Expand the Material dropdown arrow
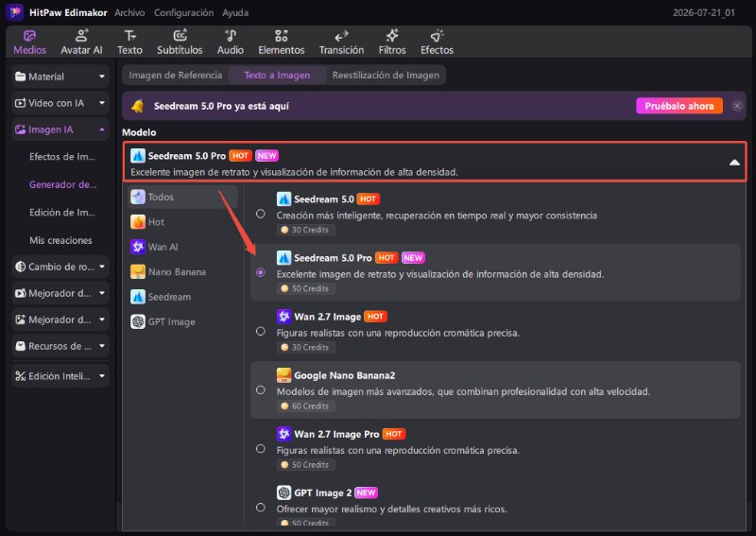 tap(102, 77)
